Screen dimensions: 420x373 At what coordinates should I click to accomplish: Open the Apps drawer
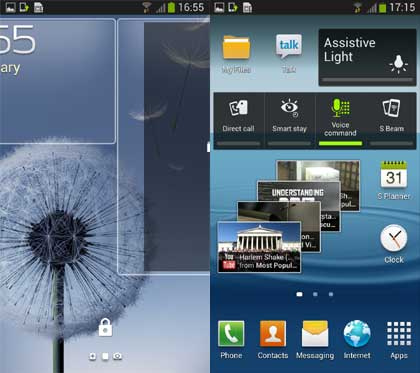click(x=399, y=340)
